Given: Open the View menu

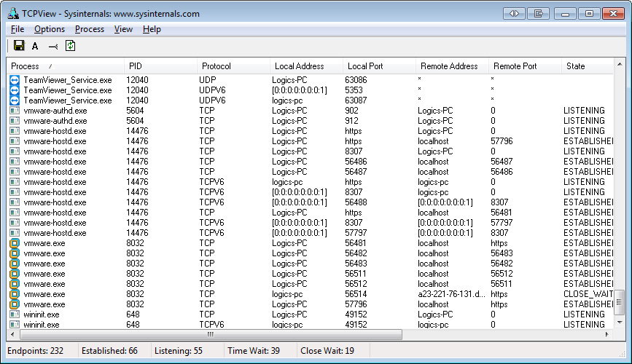Looking at the screenshot, I should point(123,29).
